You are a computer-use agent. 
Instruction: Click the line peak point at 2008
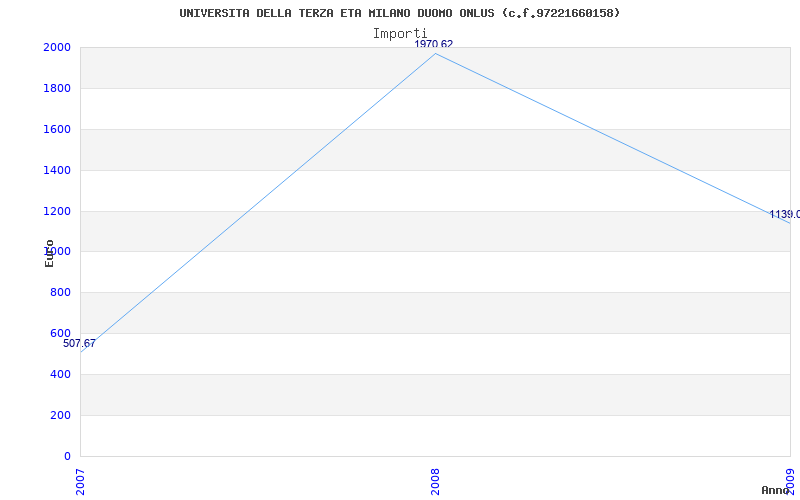435,53
